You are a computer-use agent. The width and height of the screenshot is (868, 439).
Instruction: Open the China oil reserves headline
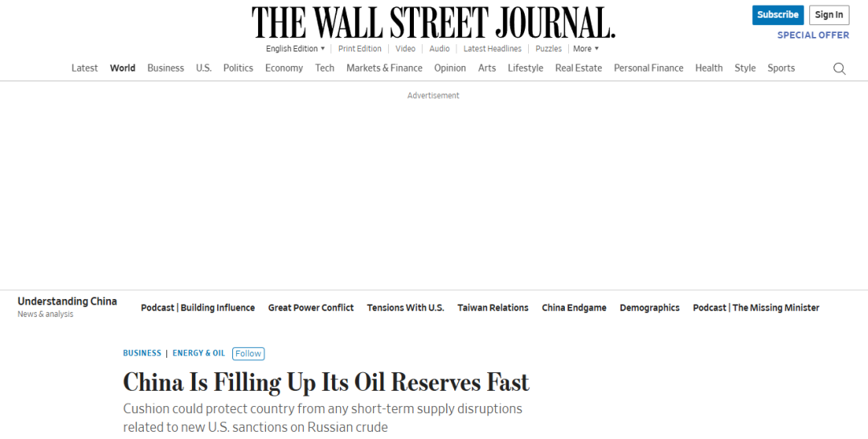point(326,382)
